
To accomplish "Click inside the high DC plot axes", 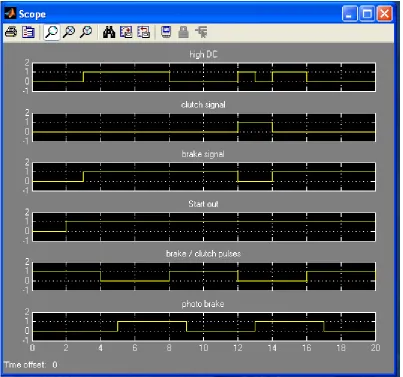I will point(204,77).
